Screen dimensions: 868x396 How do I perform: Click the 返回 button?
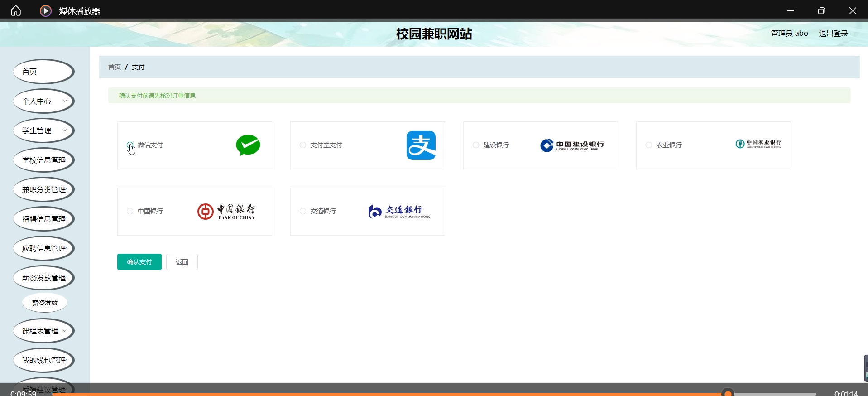tap(182, 262)
